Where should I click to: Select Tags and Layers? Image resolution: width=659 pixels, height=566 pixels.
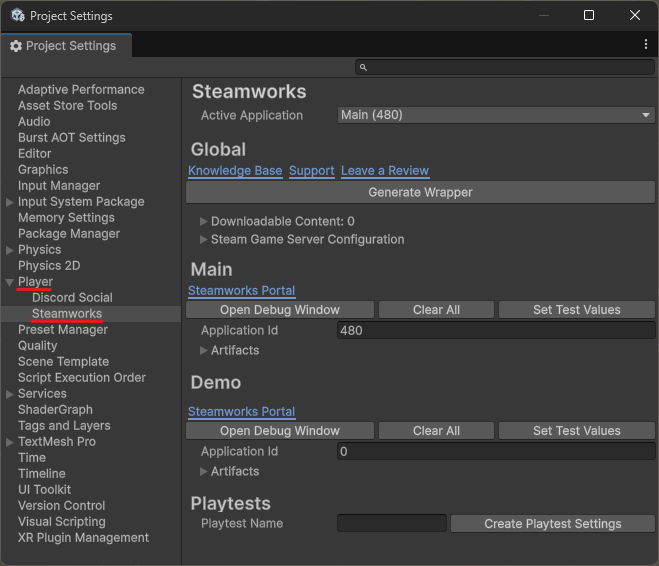64,425
